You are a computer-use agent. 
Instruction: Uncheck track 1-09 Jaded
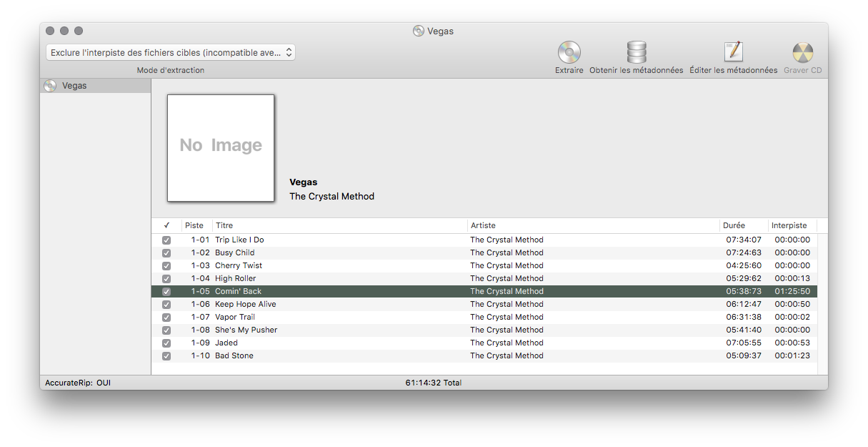point(166,343)
